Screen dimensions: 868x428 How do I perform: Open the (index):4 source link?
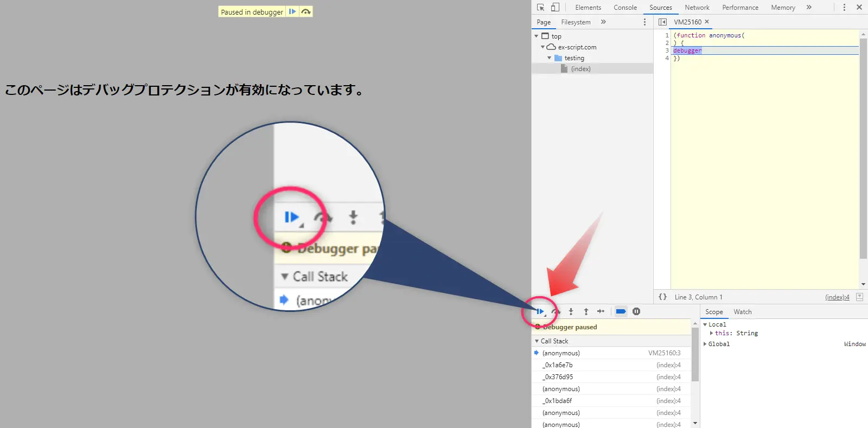[x=837, y=297]
